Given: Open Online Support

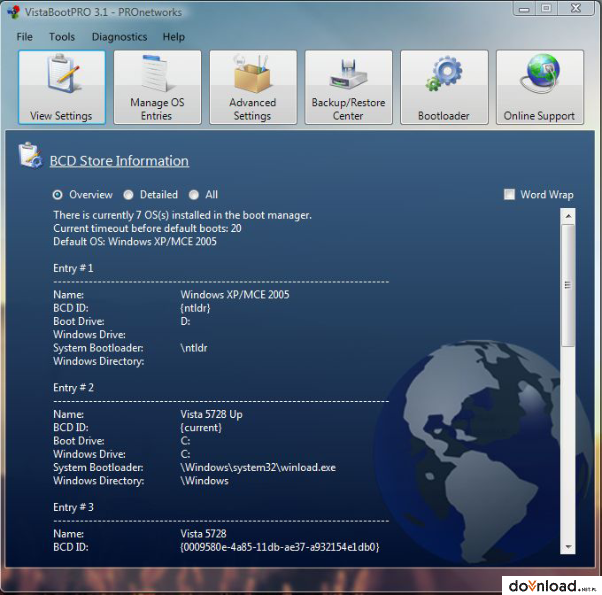Looking at the screenshot, I should (x=540, y=87).
